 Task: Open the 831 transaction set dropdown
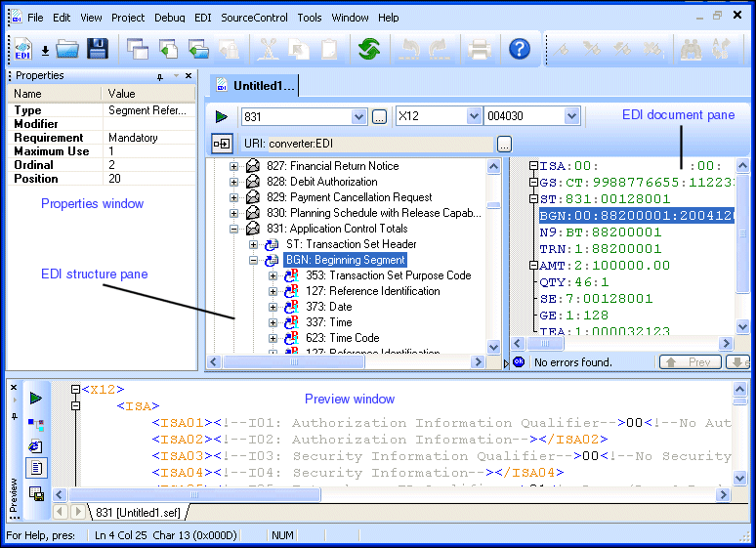(x=358, y=117)
